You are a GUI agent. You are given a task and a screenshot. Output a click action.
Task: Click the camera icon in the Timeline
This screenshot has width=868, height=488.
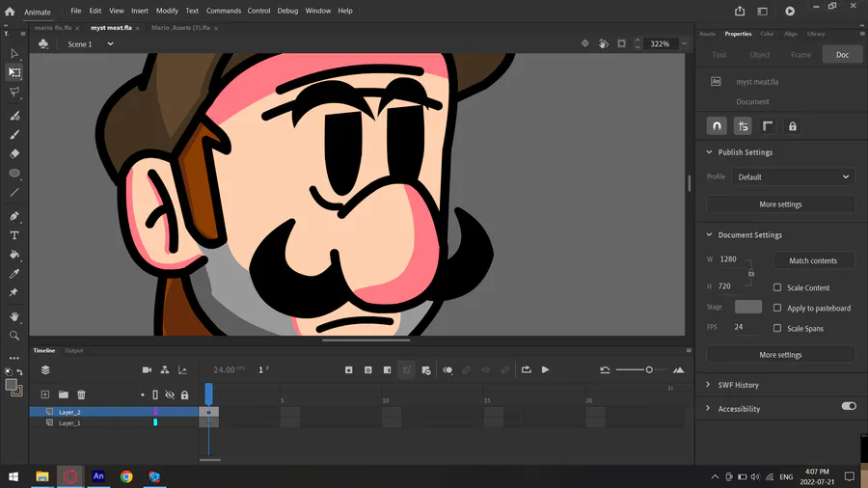pos(147,369)
